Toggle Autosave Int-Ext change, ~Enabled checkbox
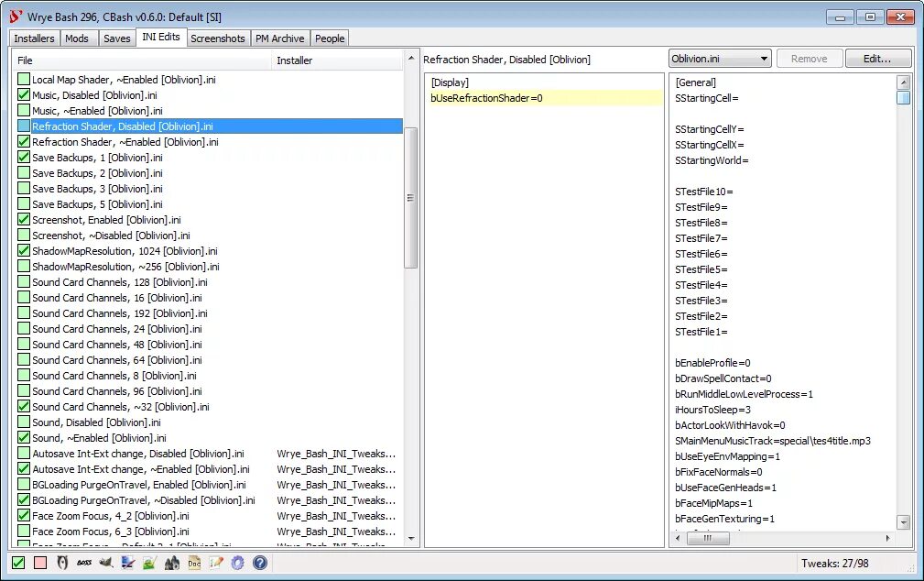Screen dimensions: 924x581 [x=24, y=469]
